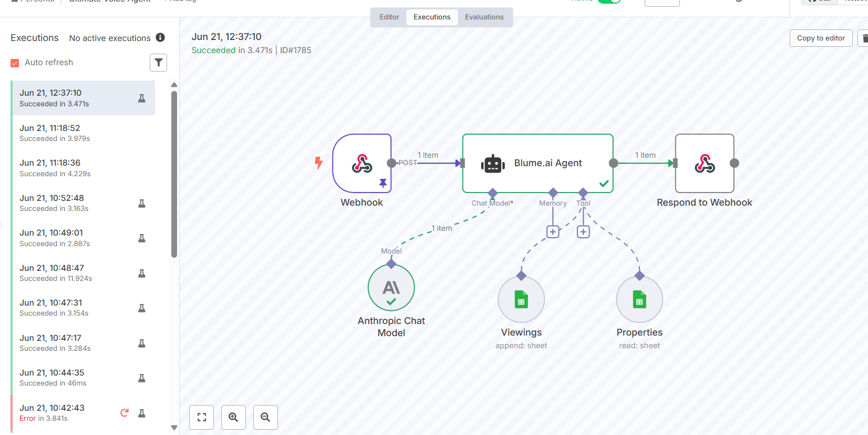Click the scroll up arrow of executions list
The image size is (868, 435).
tap(174, 85)
